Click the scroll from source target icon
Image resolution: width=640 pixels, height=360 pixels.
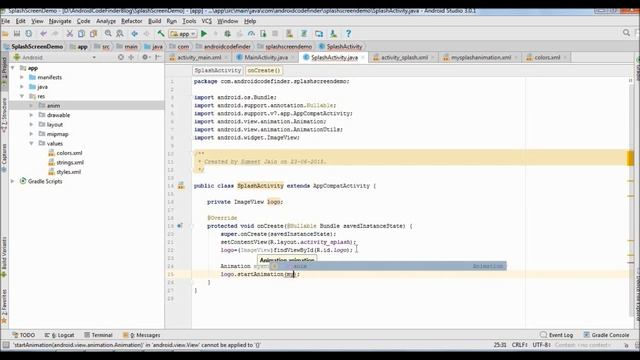click(x=121, y=58)
